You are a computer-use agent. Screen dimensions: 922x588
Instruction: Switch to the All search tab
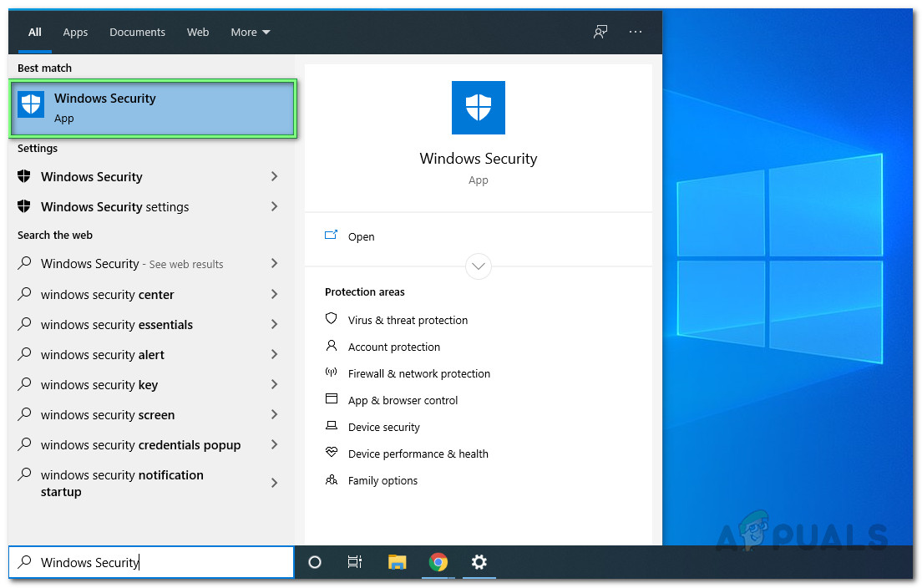tap(35, 33)
